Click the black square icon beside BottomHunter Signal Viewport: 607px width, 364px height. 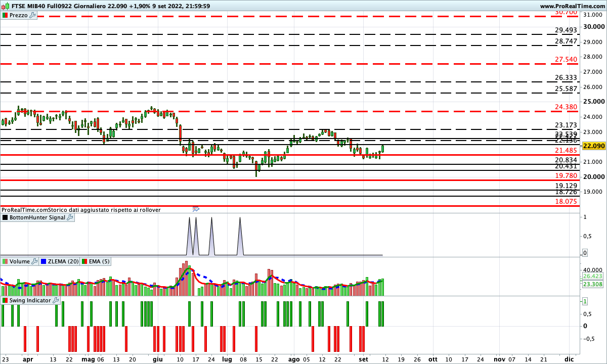pos(4,217)
